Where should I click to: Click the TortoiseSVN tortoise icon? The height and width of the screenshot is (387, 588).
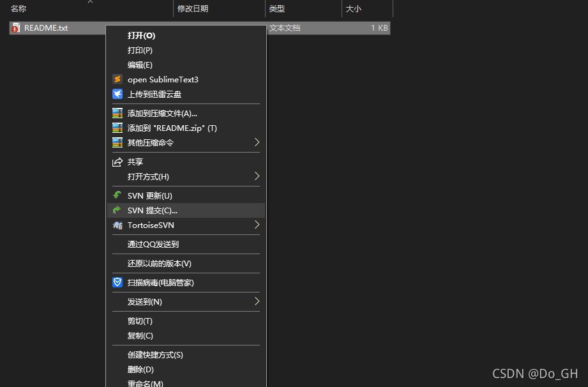click(x=117, y=225)
